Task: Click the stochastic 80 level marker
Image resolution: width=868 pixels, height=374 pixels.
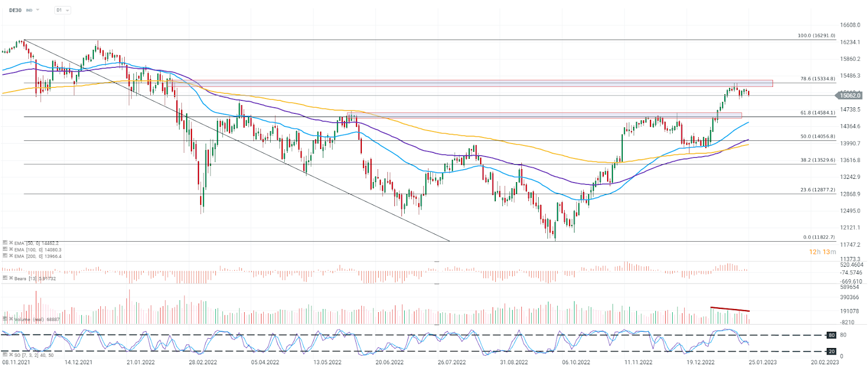Action: pos(831,335)
